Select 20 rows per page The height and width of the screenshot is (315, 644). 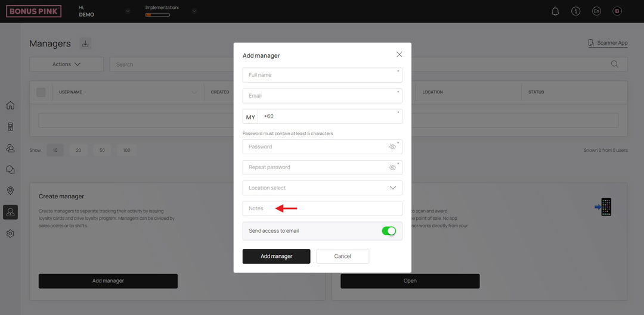coord(79,151)
